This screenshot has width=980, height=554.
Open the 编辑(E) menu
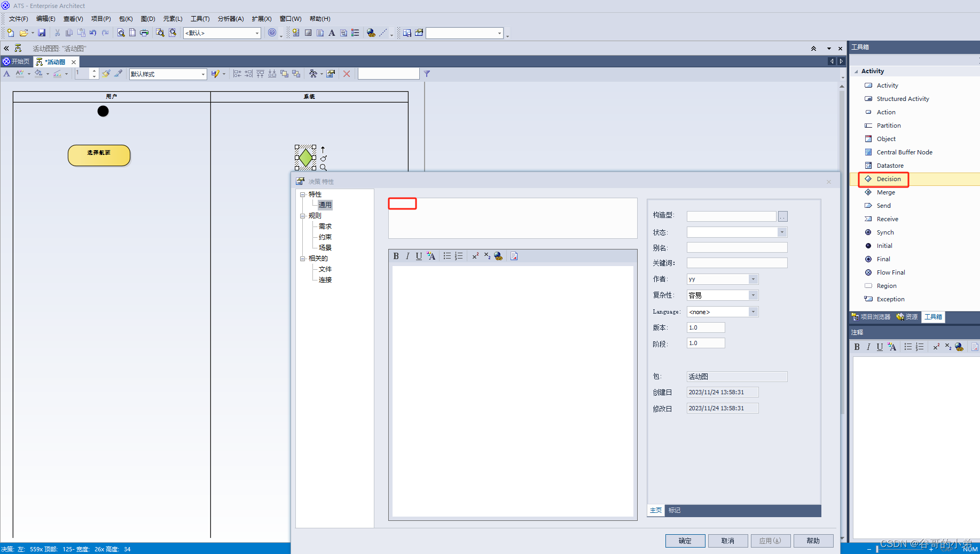[45, 19]
